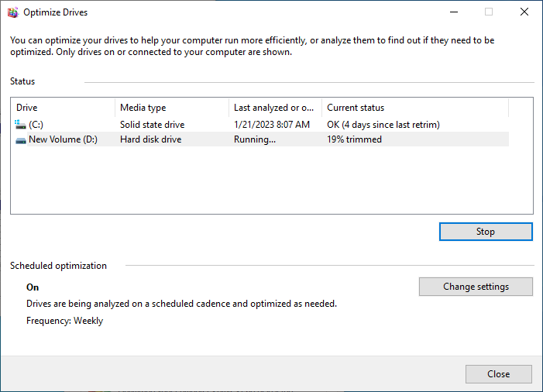Screen dimensions: 543x392
Task: Close the window using title bar X
Action: coord(524,12)
